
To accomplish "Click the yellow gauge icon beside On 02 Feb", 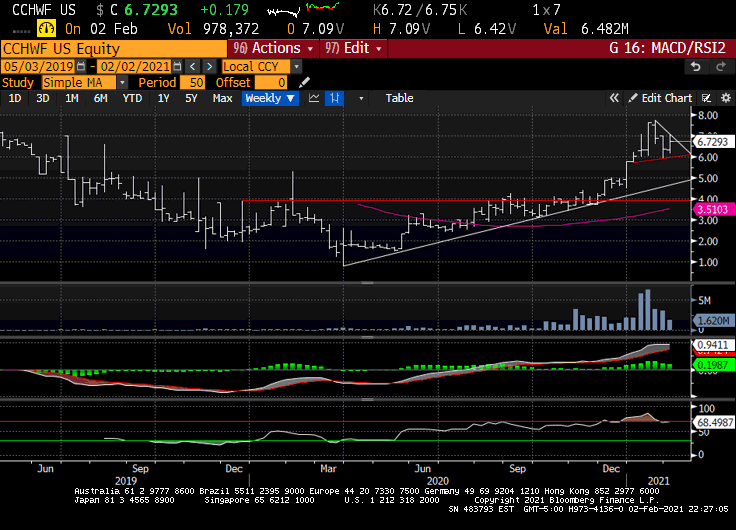I will click(x=46, y=29).
